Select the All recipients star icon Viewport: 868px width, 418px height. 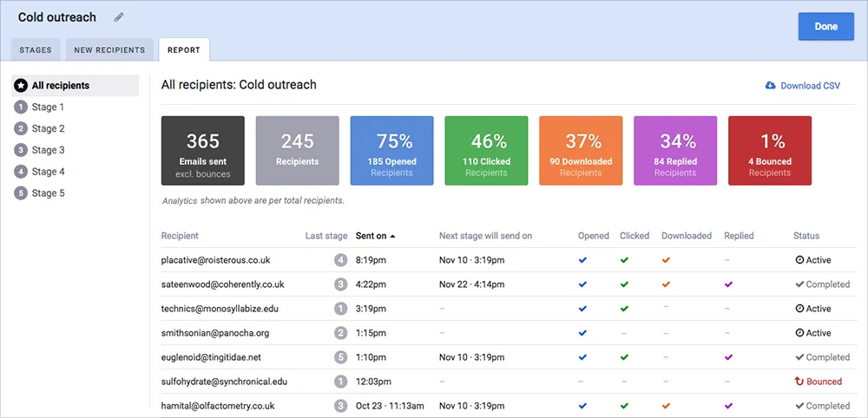click(21, 86)
